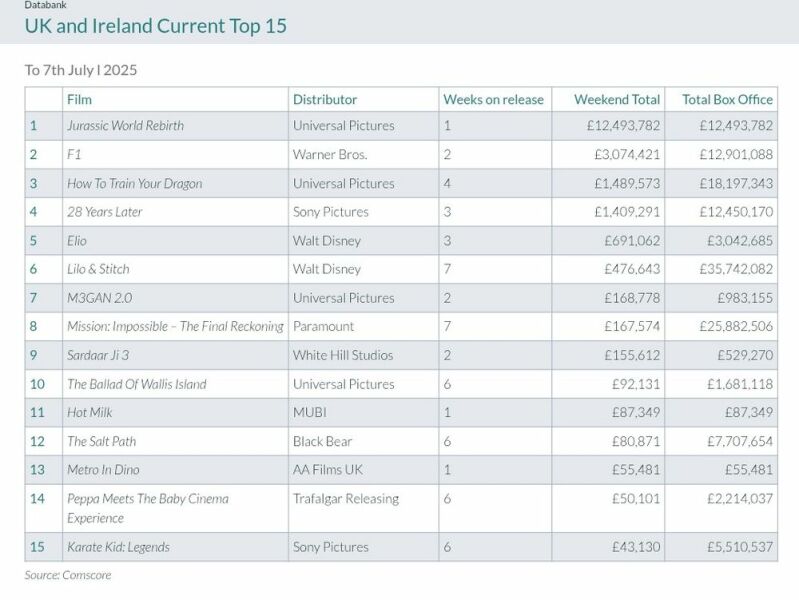799x600 pixels.
Task: Click the Film column header
Action: 79,99
